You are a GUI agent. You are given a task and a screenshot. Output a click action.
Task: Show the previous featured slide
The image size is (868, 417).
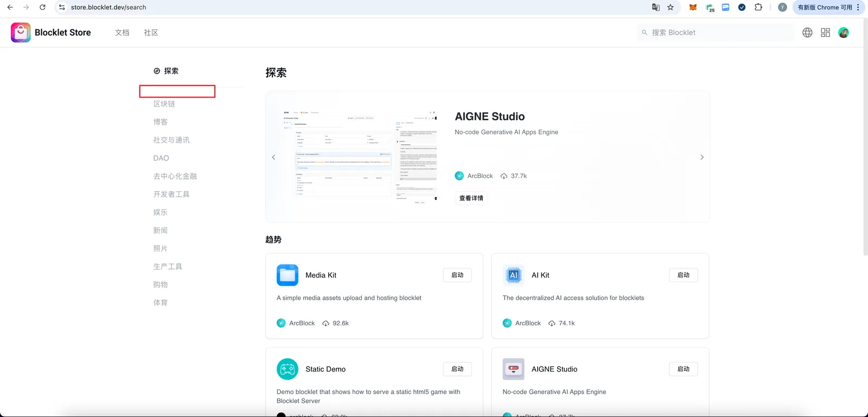coord(273,157)
